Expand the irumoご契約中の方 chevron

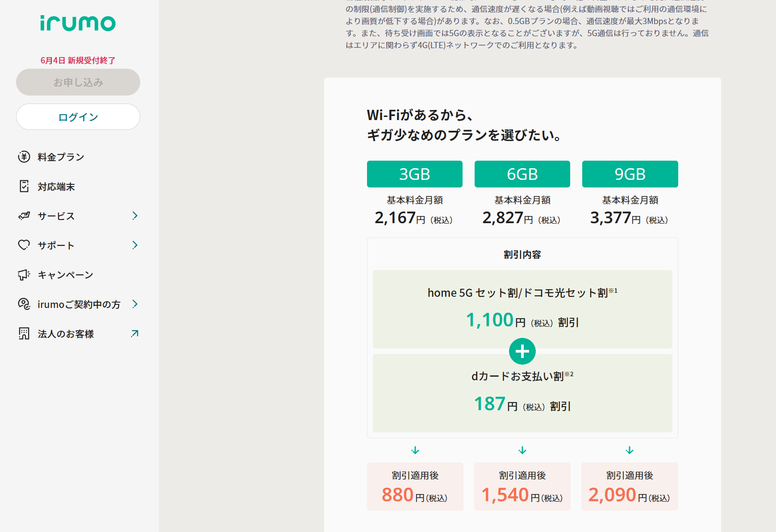pyautogui.click(x=135, y=304)
